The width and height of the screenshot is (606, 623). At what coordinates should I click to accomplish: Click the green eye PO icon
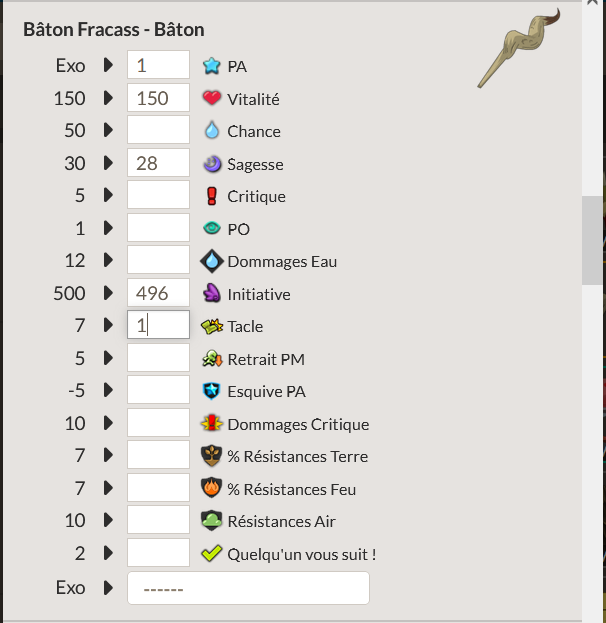coord(210,229)
